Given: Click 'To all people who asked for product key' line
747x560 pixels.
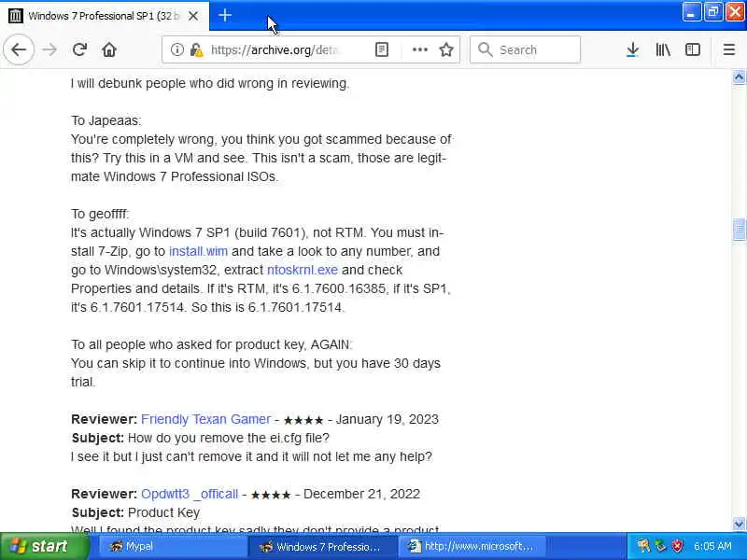Looking at the screenshot, I should point(212,344).
